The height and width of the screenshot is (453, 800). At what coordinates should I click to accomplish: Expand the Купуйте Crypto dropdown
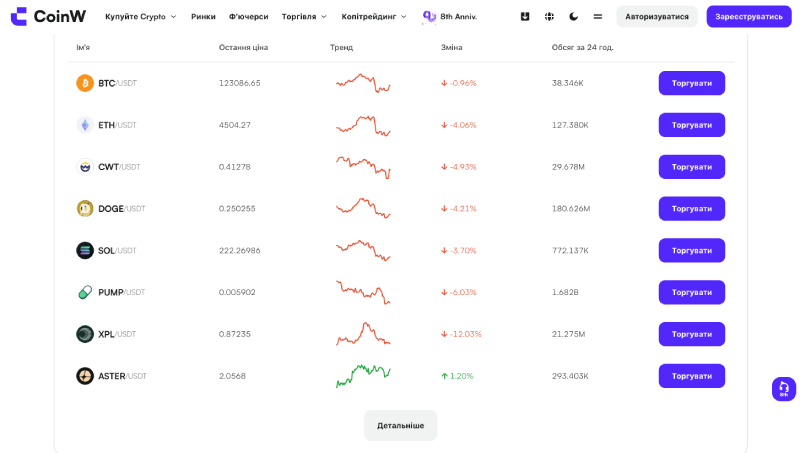(141, 17)
